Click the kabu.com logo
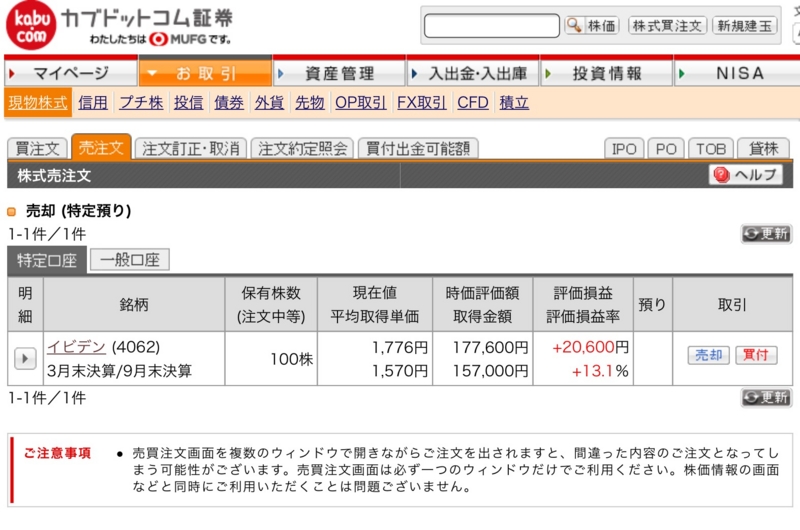This screenshot has width=800, height=530. coord(31,26)
